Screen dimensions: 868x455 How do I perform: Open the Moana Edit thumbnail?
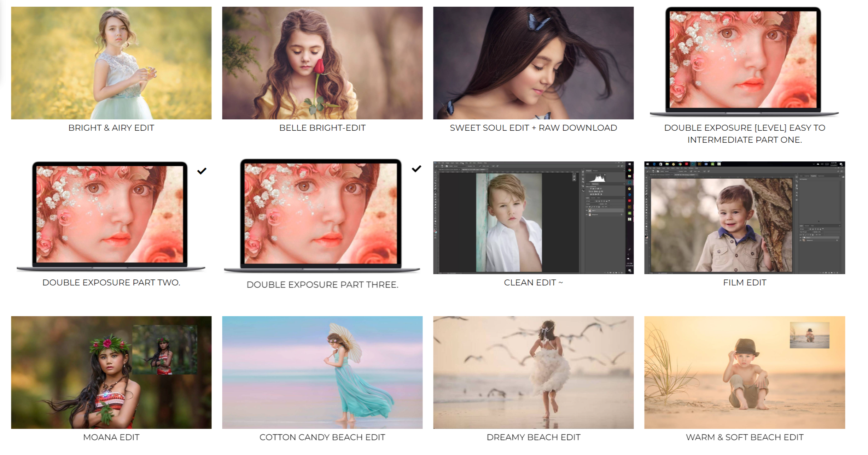pos(111,372)
